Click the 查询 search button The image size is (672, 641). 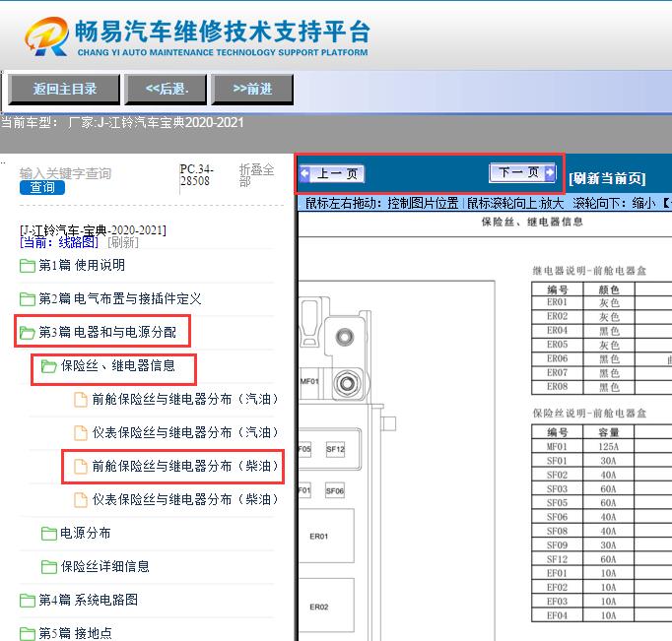pyautogui.click(x=42, y=187)
